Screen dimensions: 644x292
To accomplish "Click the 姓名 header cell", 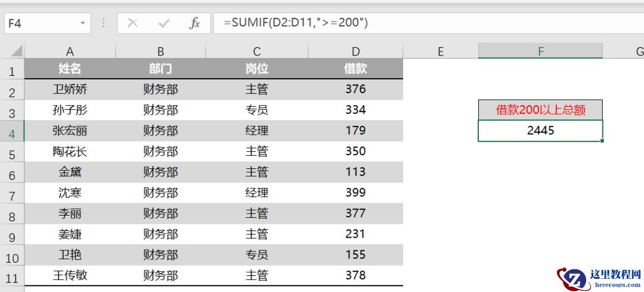I will coord(70,69).
